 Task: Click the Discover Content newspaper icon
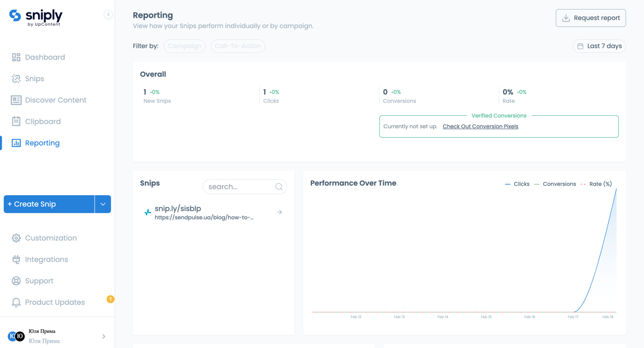pyautogui.click(x=16, y=100)
